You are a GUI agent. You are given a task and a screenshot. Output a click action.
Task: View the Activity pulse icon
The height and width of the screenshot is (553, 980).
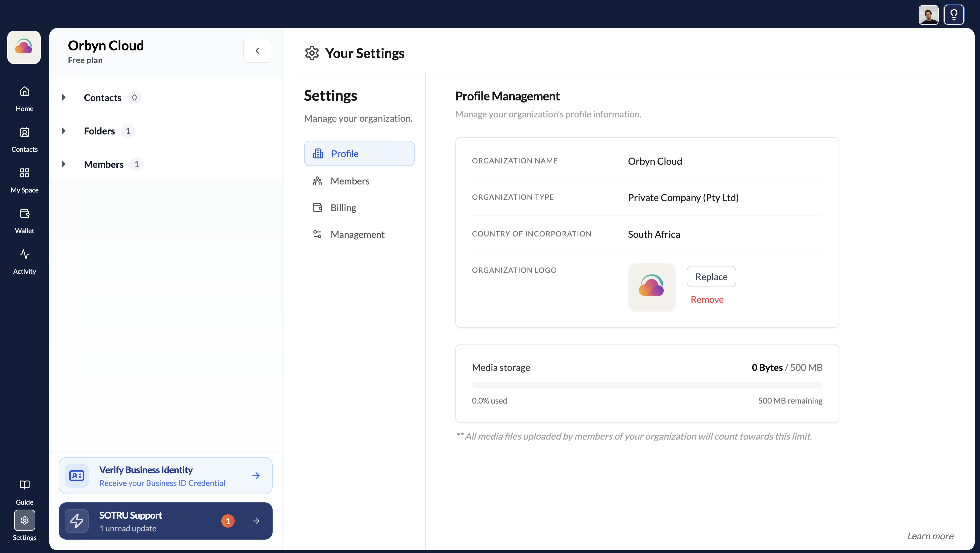pos(24,254)
